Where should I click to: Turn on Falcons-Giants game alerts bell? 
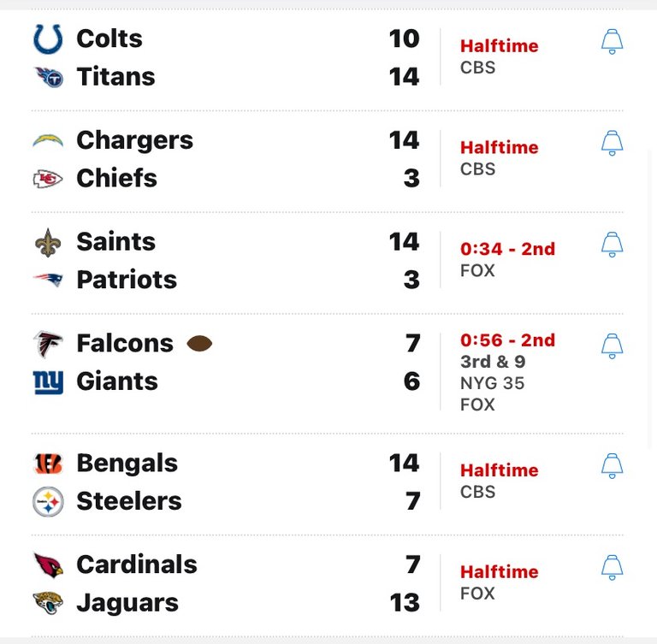(612, 346)
